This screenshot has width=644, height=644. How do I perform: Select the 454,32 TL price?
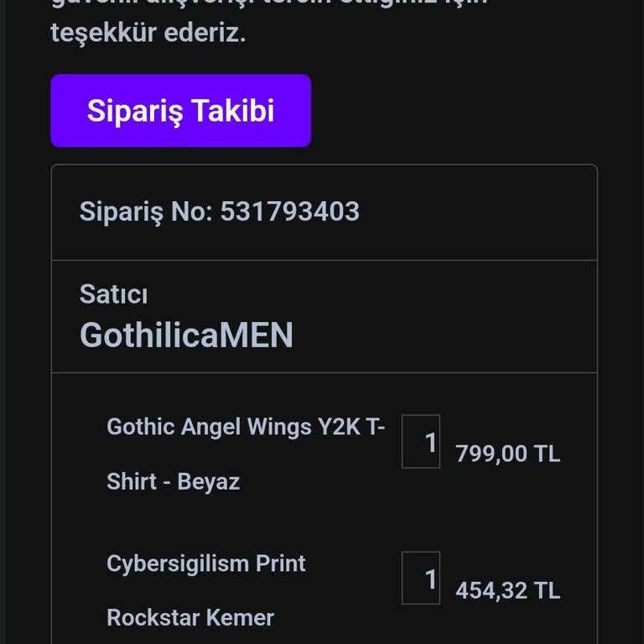507,590
